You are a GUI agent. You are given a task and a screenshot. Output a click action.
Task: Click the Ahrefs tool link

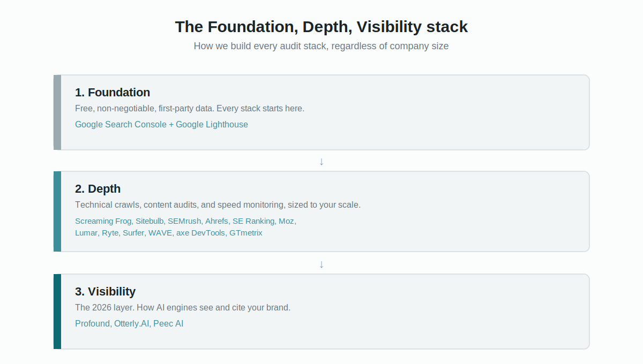click(x=216, y=221)
